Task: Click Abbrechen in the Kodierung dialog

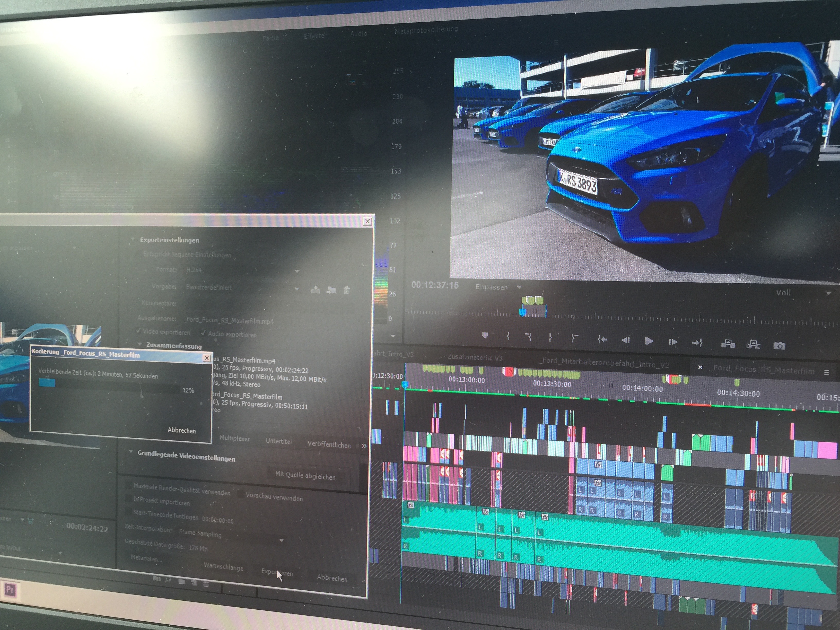Action: pyautogui.click(x=181, y=430)
